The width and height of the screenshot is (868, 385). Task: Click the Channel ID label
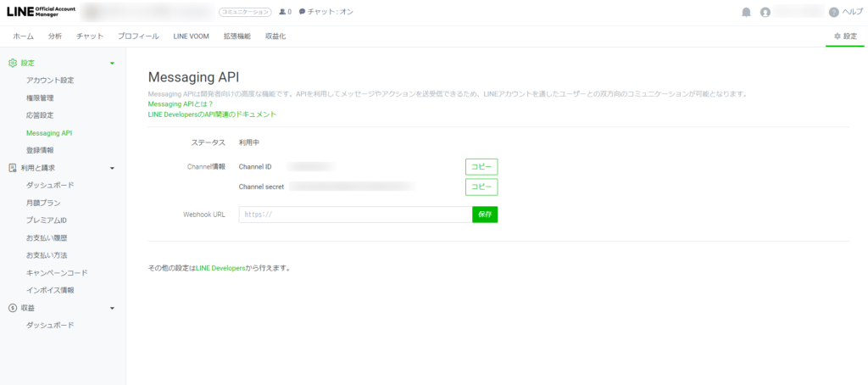coord(254,167)
